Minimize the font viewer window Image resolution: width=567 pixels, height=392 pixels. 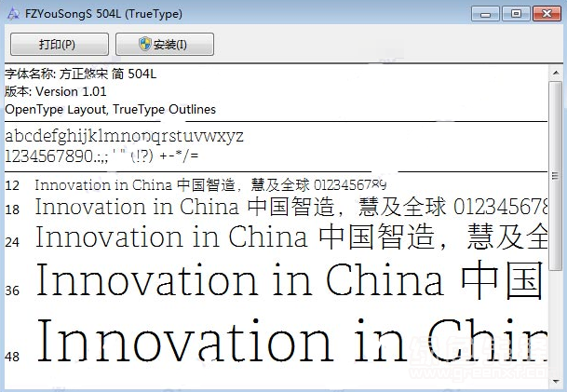click(x=485, y=14)
